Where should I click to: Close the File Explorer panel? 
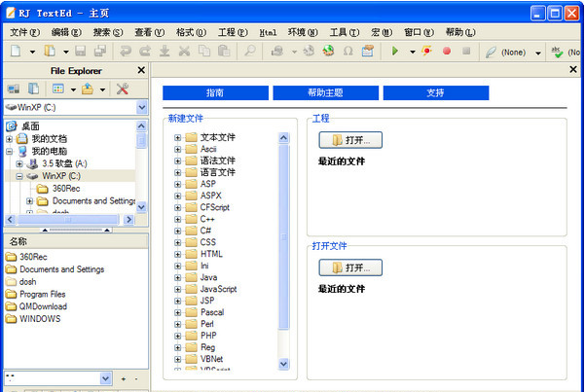[141, 70]
